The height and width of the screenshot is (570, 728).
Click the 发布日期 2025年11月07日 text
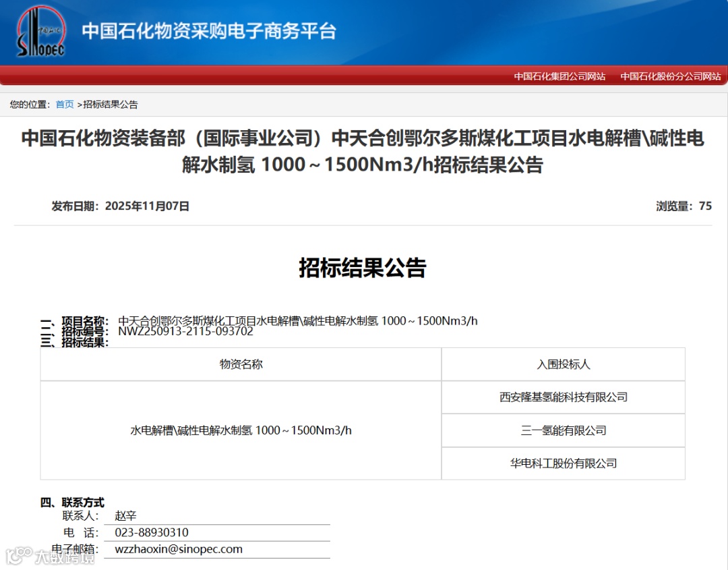pyautogui.click(x=120, y=206)
